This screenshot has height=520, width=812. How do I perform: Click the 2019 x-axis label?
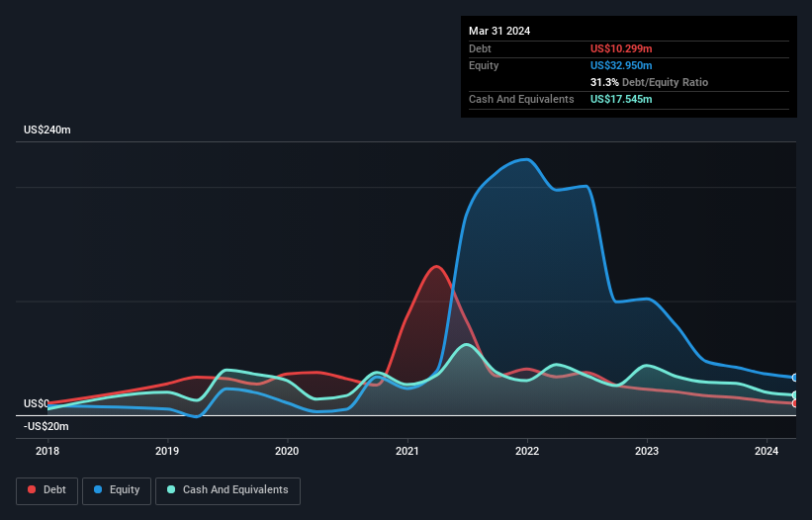[x=167, y=451]
